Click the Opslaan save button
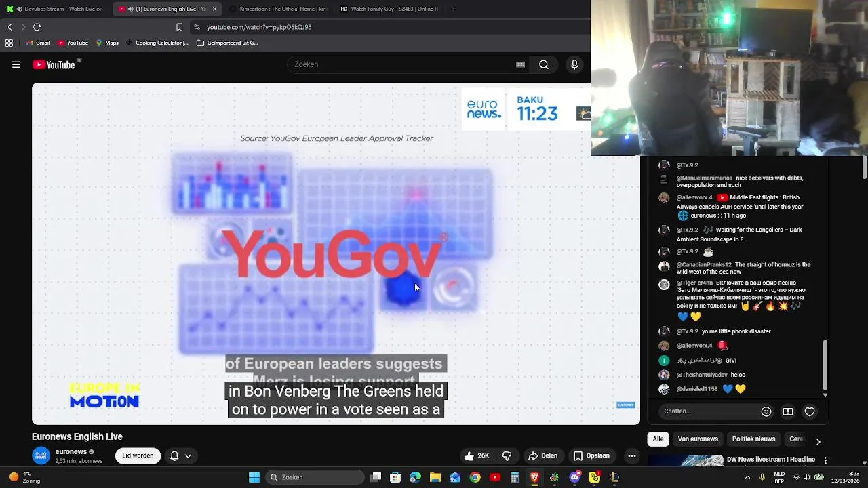The height and width of the screenshot is (488, 868). 591,456
